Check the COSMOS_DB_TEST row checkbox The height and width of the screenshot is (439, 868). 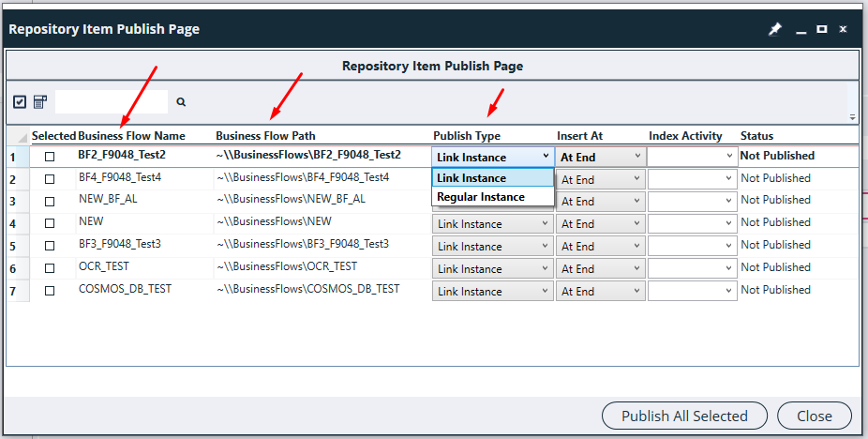[x=50, y=291]
